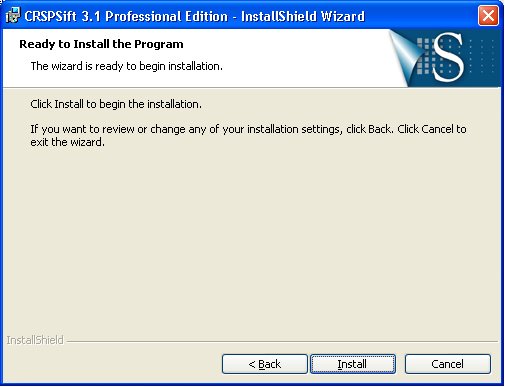Select the CRSPSift 3.1 Professional Edition title text

126,16
